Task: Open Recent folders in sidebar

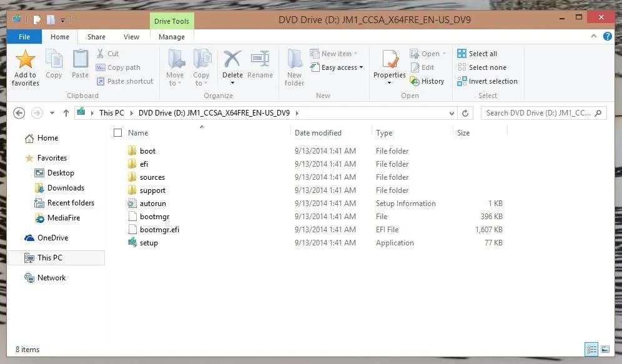Action: 64,203
